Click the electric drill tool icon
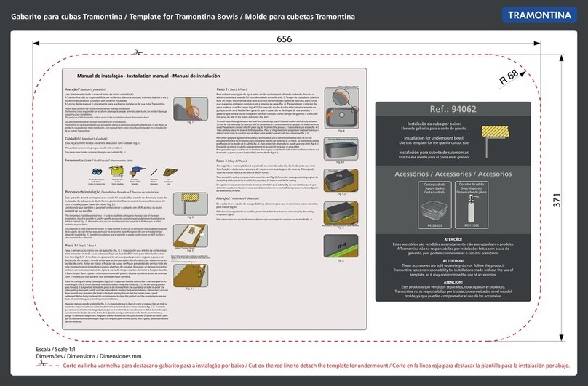 pyautogui.click(x=138, y=172)
